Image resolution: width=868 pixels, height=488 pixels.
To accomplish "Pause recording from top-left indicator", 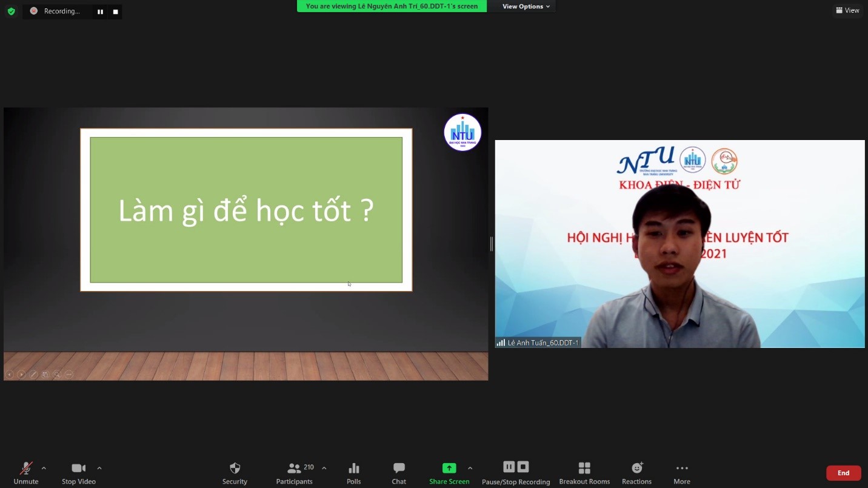I will (100, 12).
